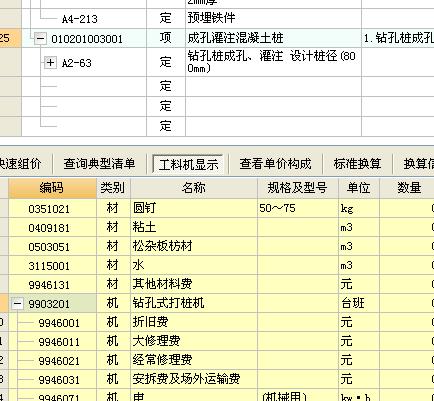Click the 编码 column header
The height and width of the screenshot is (401, 434).
pos(52,188)
